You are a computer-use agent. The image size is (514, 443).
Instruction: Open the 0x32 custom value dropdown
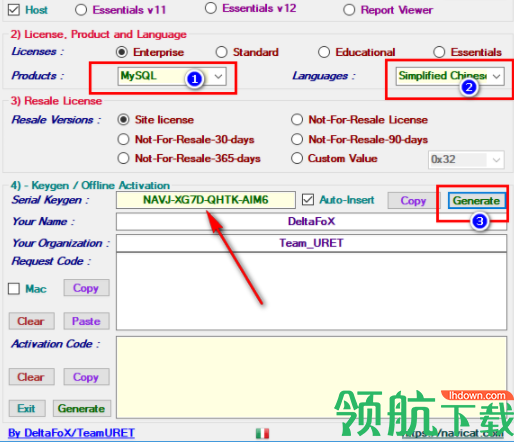click(x=466, y=160)
